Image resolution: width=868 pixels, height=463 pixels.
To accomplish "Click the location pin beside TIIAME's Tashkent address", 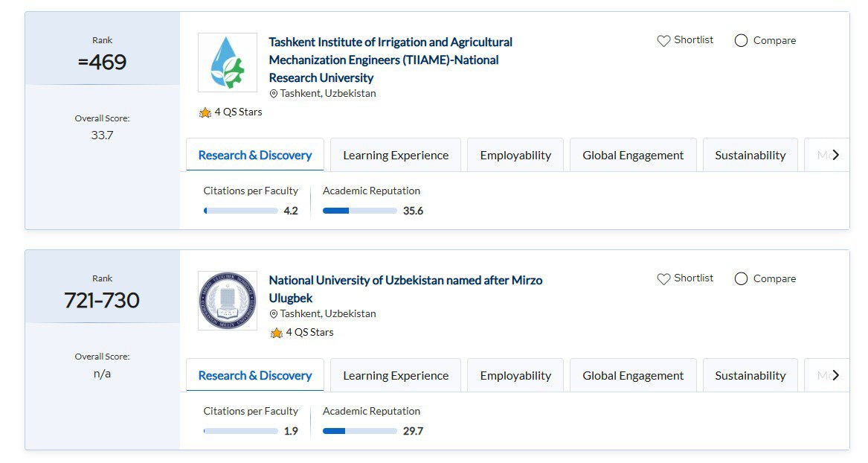I will (273, 94).
